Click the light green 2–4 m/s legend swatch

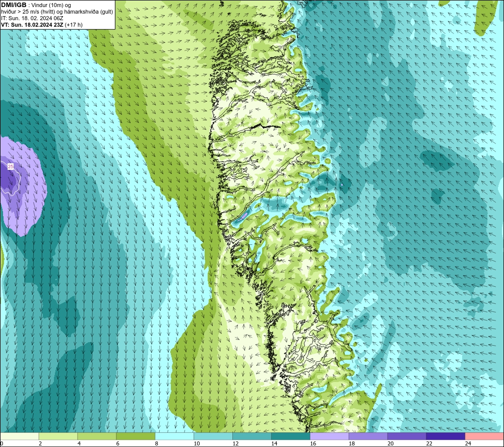pyautogui.click(x=58, y=436)
